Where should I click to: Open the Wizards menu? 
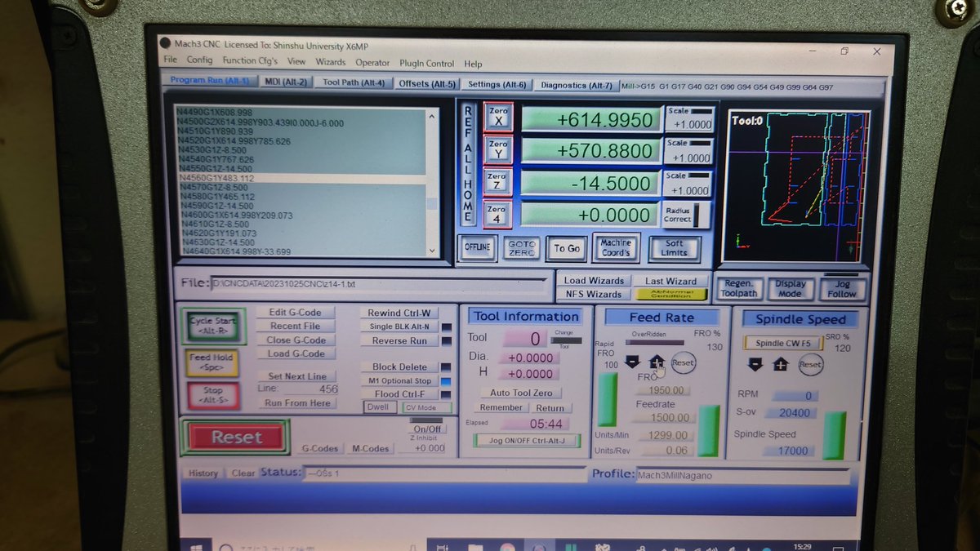pyautogui.click(x=331, y=62)
